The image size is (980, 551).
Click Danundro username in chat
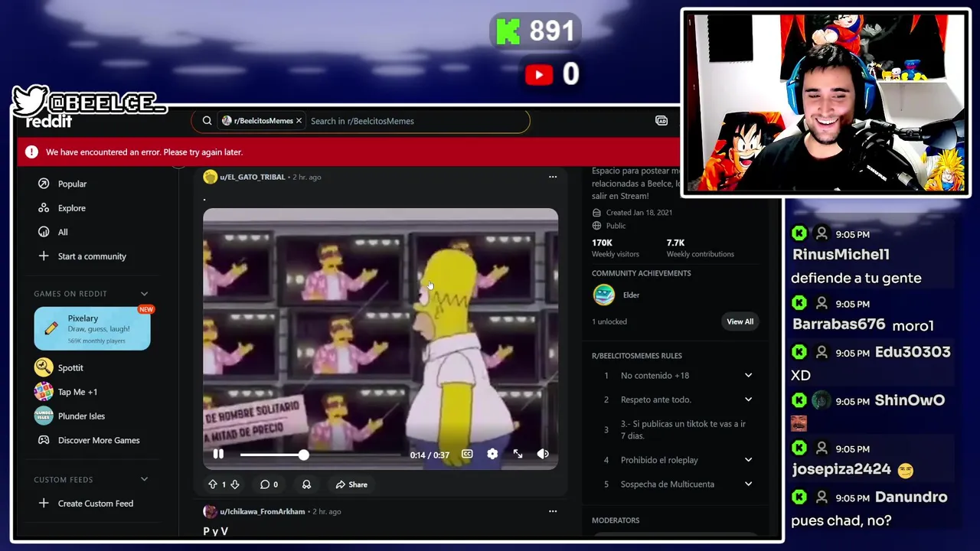[x=911, y=497]
